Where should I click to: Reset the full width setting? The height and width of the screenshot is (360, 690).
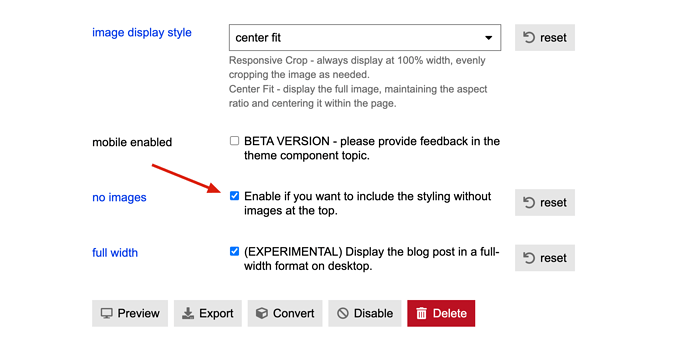545,258
